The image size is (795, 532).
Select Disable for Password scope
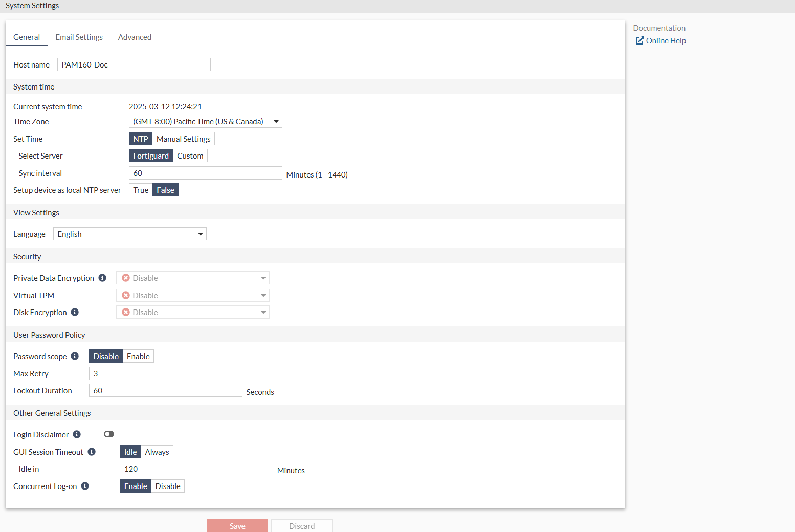click(x=106, y=356)
